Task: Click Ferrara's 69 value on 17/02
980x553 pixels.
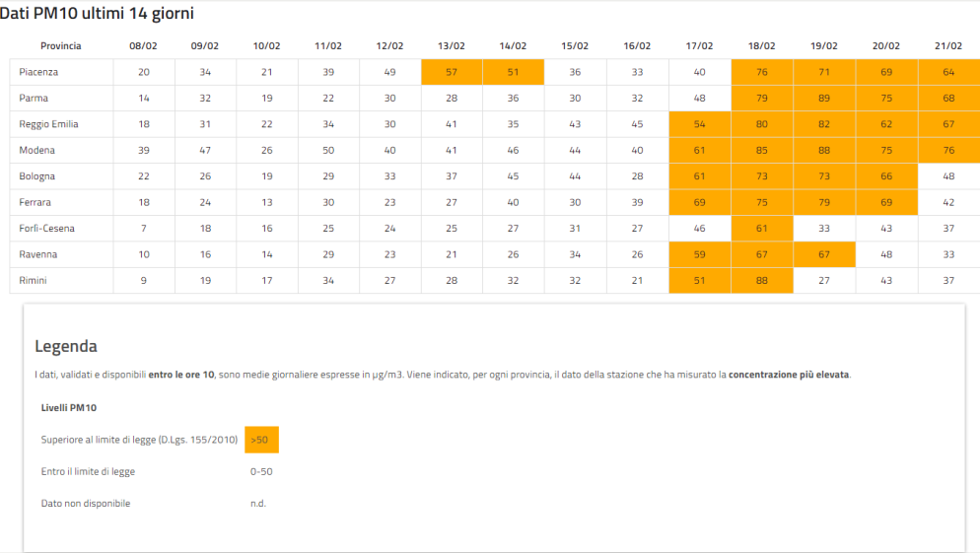Action: tap(699, 202)
